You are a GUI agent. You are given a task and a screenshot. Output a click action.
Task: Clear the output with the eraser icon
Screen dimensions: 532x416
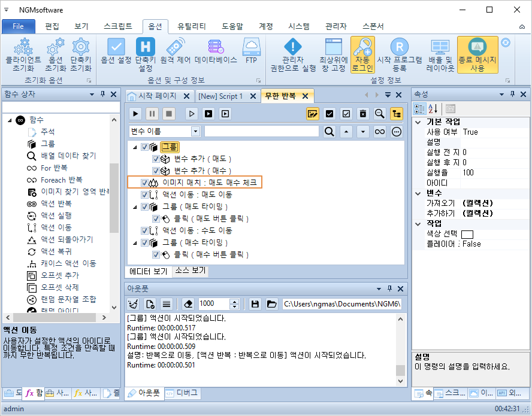[188, 304]
